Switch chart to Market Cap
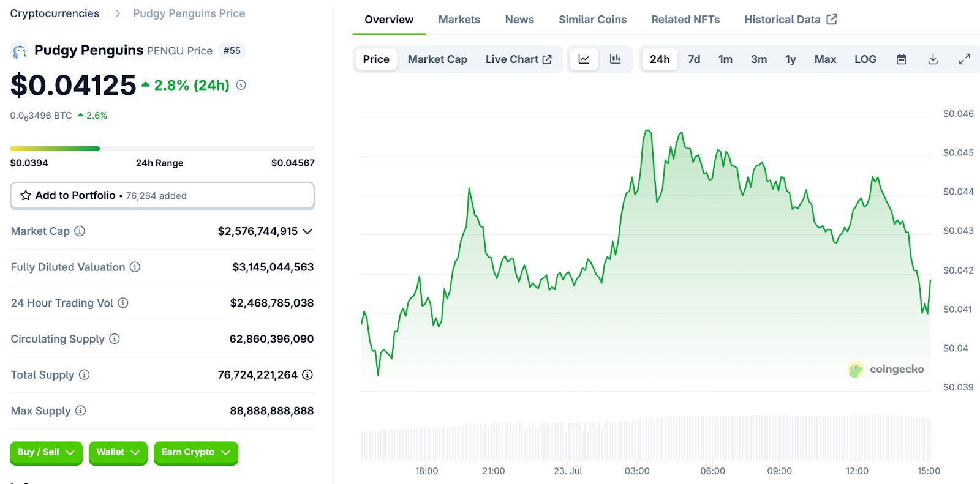This screenshot has width=980, height=484. coord(437,59)
